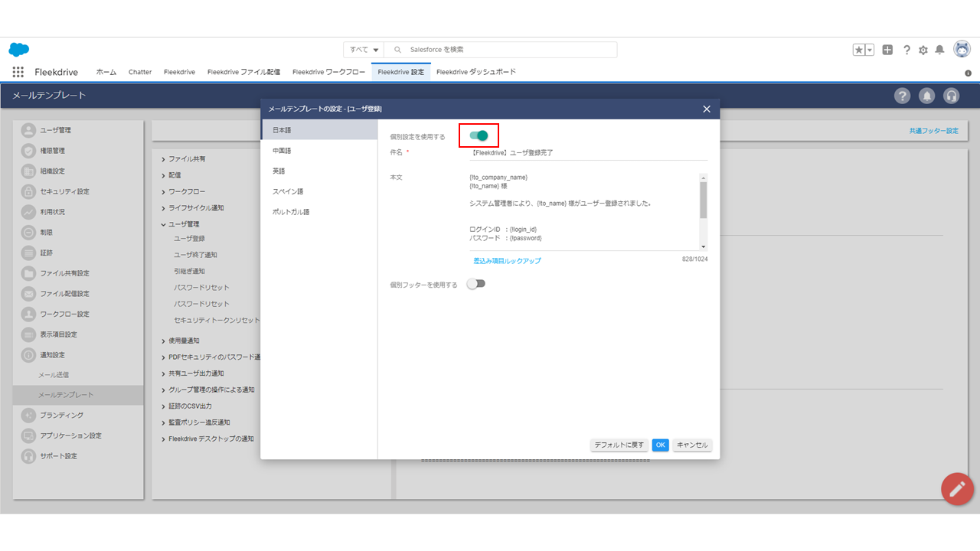Open the Salesforce App Launcher grid

tap(18, 72)
